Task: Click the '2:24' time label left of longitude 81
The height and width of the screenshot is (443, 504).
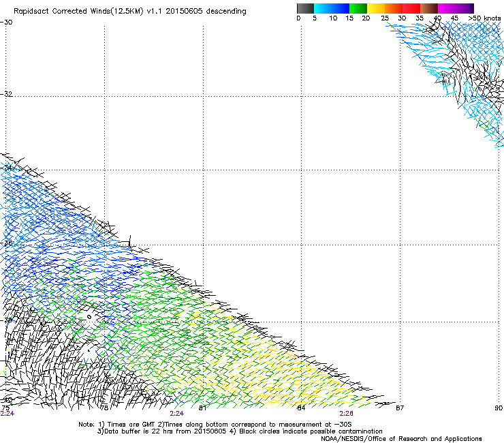Action: click(x=177, y=414)
